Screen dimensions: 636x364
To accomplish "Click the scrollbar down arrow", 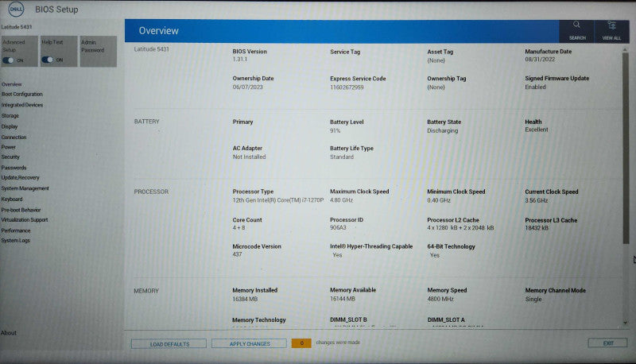I will point(625,323).
